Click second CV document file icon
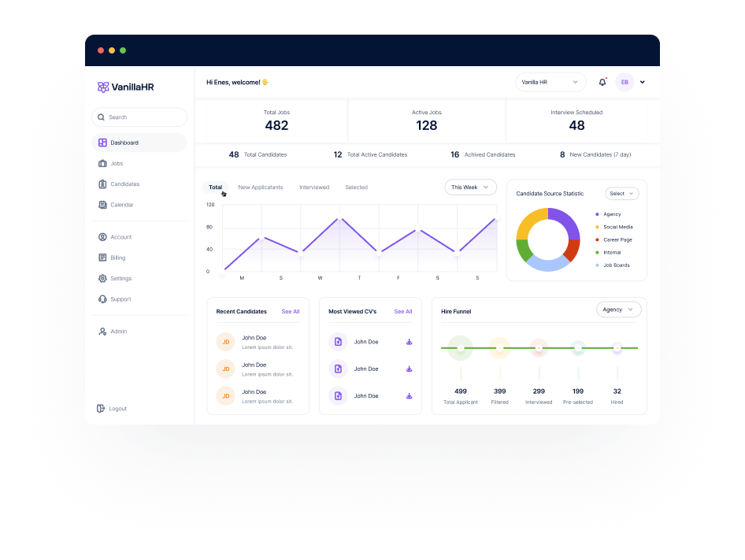The height and width of the screenshot is (560, 745). [338, 369]
